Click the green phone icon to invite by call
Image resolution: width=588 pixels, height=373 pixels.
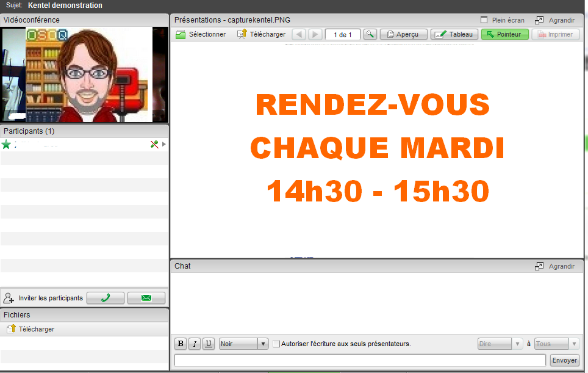(105, 298)
